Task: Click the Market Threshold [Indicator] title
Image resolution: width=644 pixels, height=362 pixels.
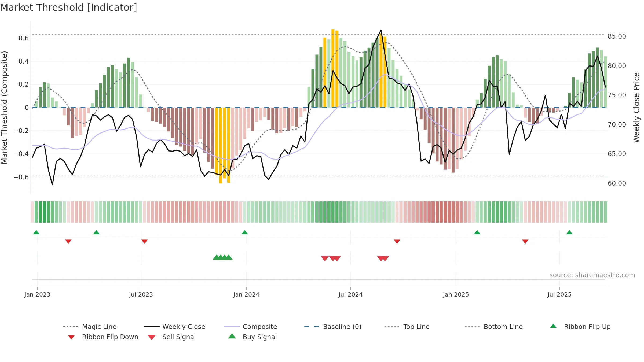Action: tap(69, 8)
